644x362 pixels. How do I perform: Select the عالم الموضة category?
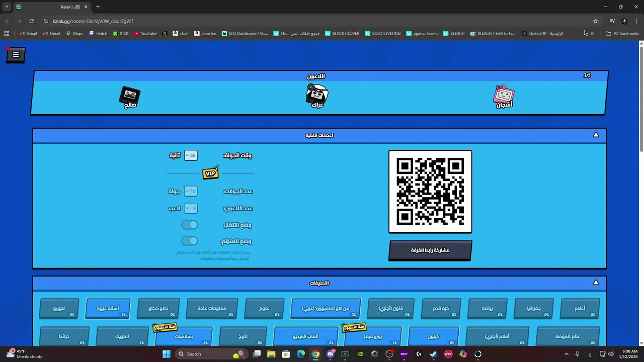pyautogui.click(x=568, y=336)
